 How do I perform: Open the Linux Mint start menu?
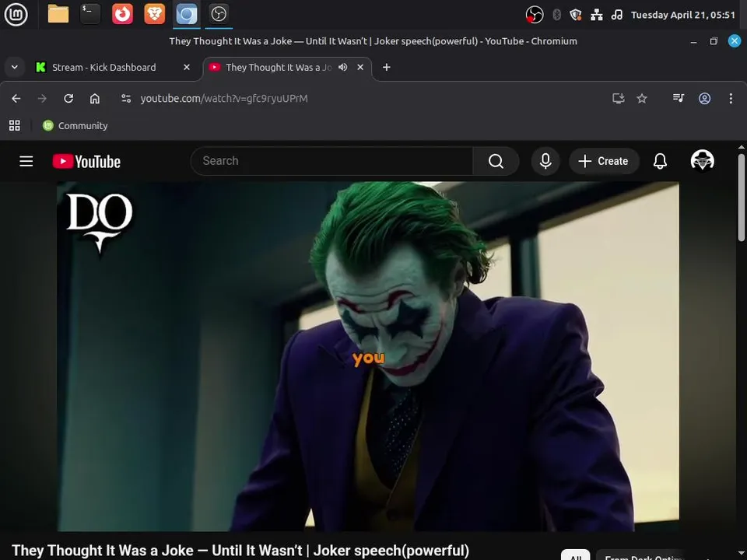click(x=16, y=14)
